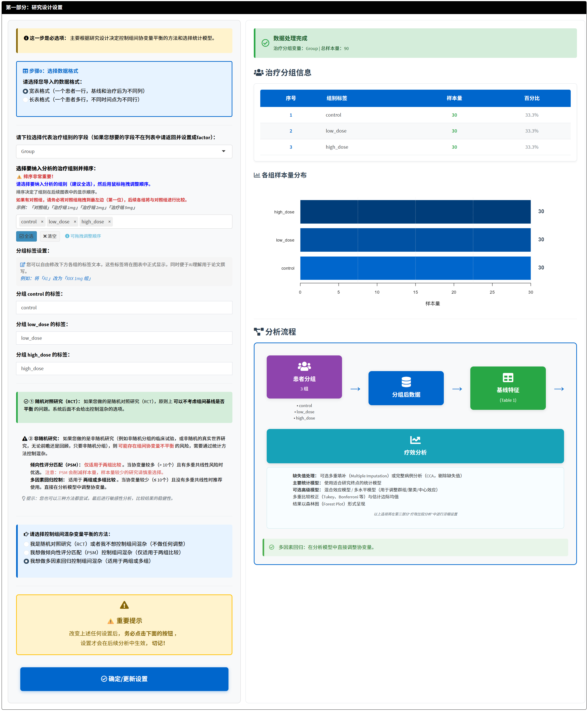Click the database icon on 分组后数据
This screenshot has width=588, height=712.
[x=406, y=382]
